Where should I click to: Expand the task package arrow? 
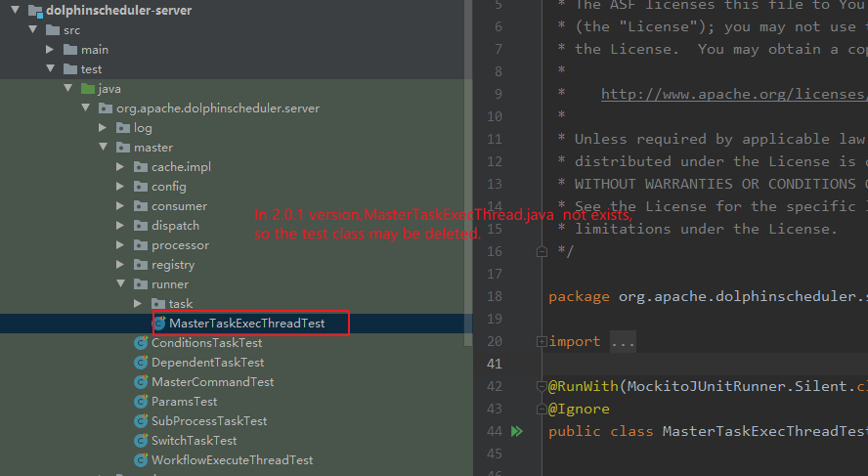point(138,303)
